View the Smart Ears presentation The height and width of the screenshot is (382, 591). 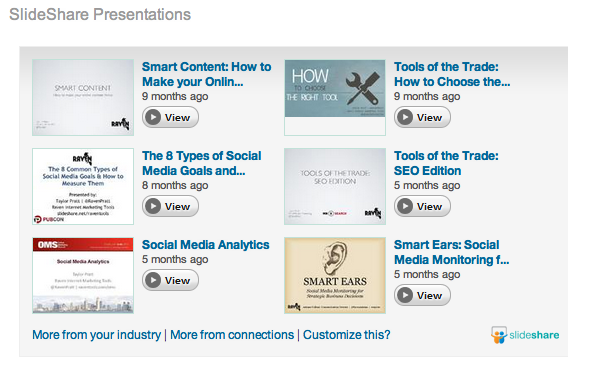(x=422, y=295)
